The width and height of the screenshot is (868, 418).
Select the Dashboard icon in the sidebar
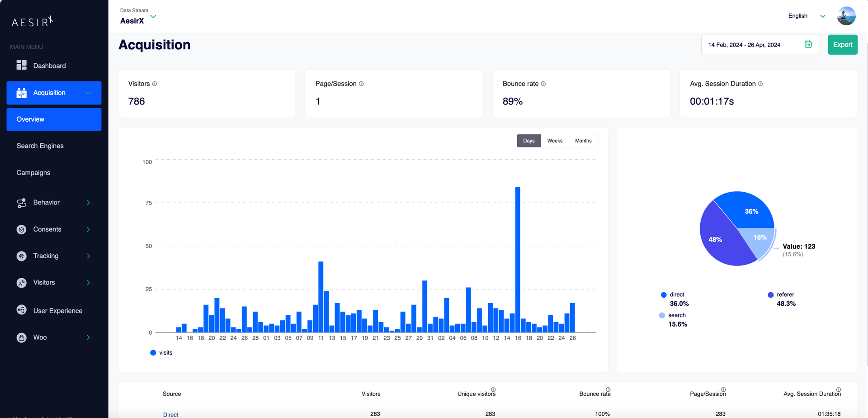21,65
